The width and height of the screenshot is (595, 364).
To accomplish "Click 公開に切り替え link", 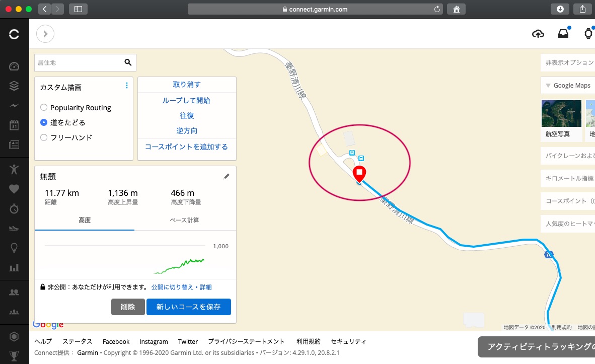I will tap(172, 287).
